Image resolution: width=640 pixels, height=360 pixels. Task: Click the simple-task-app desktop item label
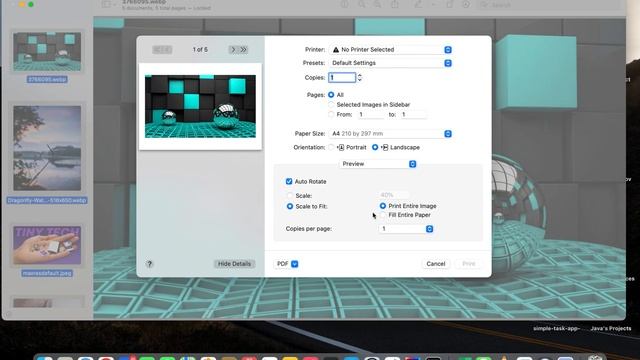[x=557, y=328]
